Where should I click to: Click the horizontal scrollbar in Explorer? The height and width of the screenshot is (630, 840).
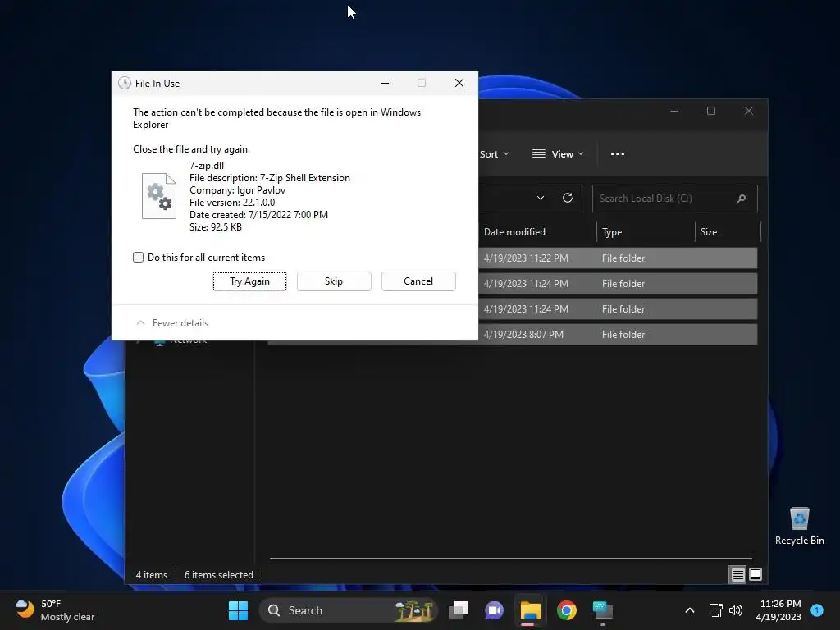511,558
